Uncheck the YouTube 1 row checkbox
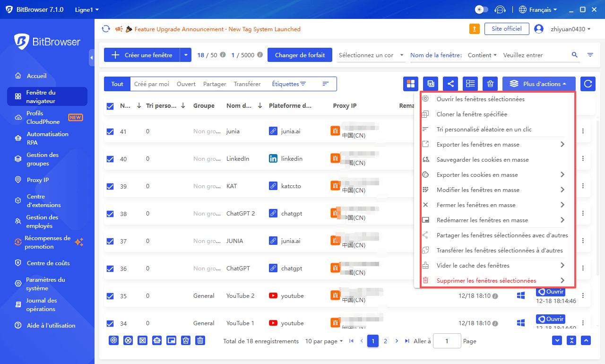605x364 pixels. tap(110, 323)
